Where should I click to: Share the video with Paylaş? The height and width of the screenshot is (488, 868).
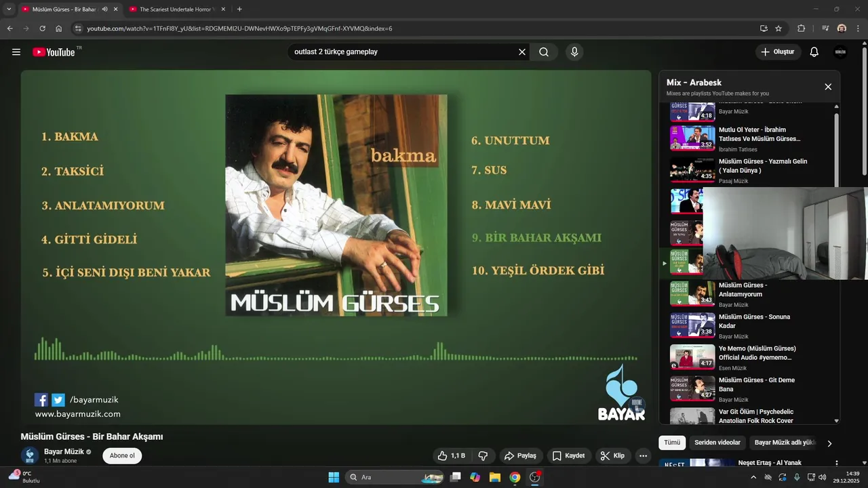[x=520, y=456]
